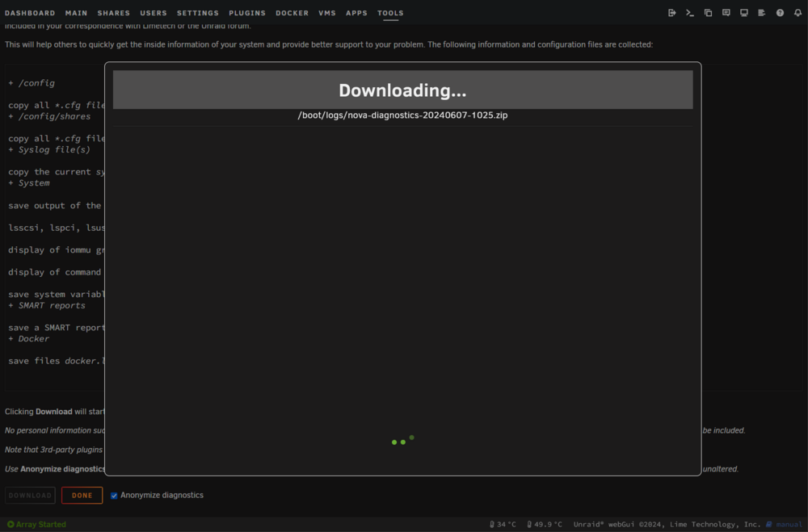Click the manual book icon in footer
This screenshot has width=808, height=532.
point(769,524)
